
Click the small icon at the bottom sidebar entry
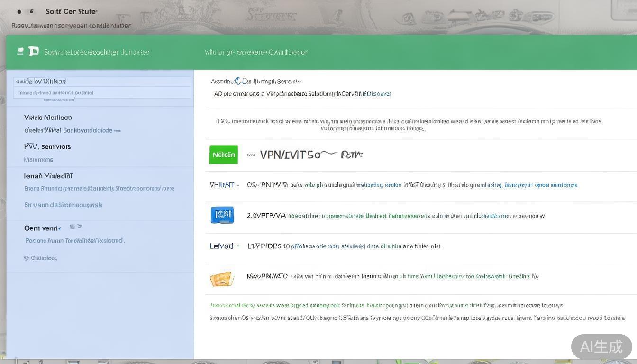coord(26,258)
